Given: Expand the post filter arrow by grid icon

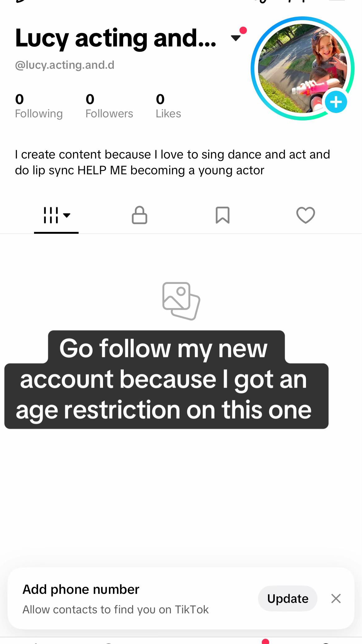Looking at the screenshot, I should pos(67,215).
